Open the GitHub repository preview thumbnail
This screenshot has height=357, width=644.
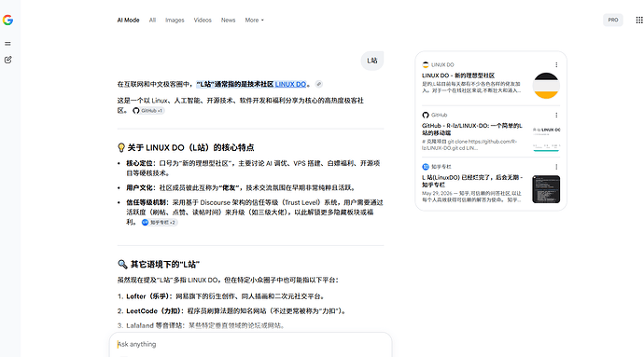(546, 138)
